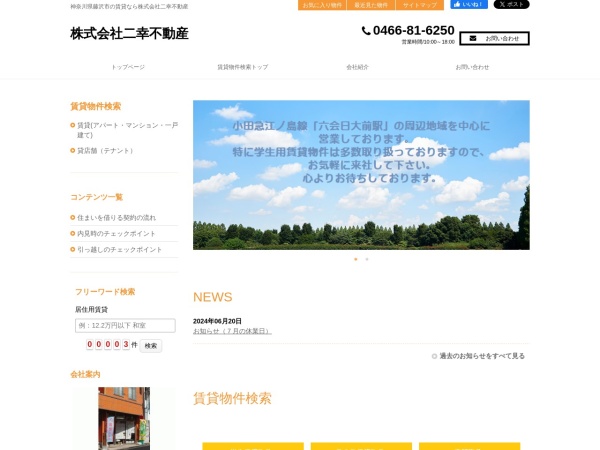Click the 株式会社二幸不動産 site logo
The width and height of the screenshot is (600, 450).
(129, 33)
